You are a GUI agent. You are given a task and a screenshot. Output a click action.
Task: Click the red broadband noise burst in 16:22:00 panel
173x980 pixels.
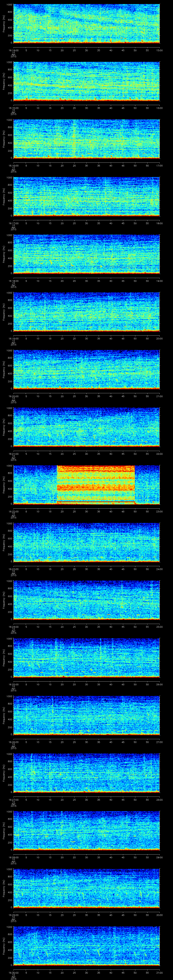click(96, 485)
